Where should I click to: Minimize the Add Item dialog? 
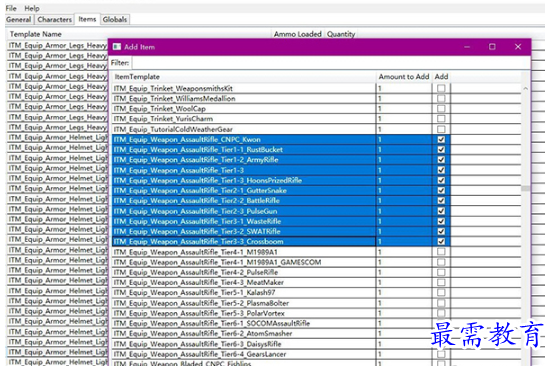pyautogui.click(x=467, y=47)
